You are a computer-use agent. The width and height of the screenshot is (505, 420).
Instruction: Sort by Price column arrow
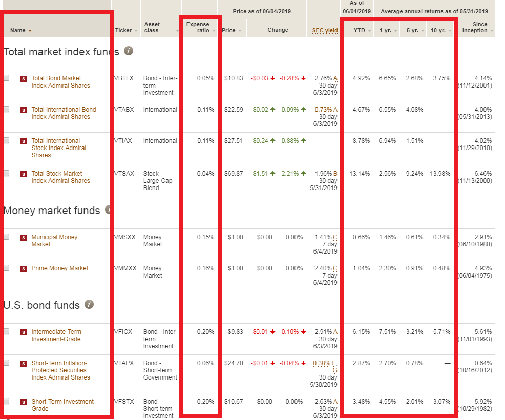[x=240, y=31]
